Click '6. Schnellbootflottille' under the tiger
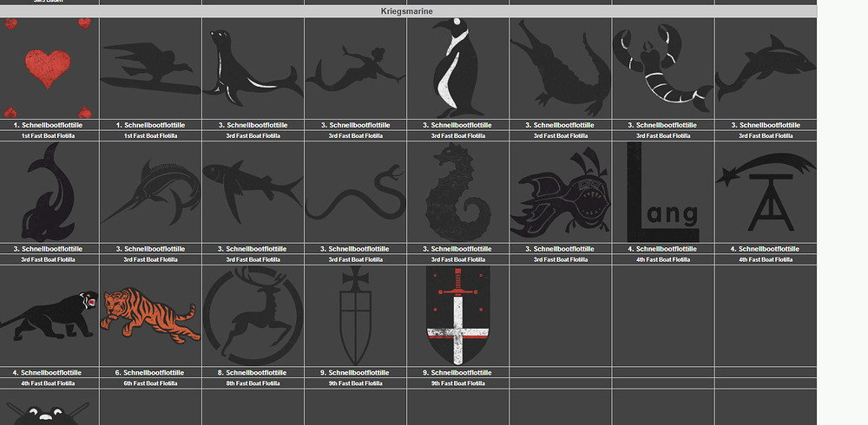 [150, 373]
